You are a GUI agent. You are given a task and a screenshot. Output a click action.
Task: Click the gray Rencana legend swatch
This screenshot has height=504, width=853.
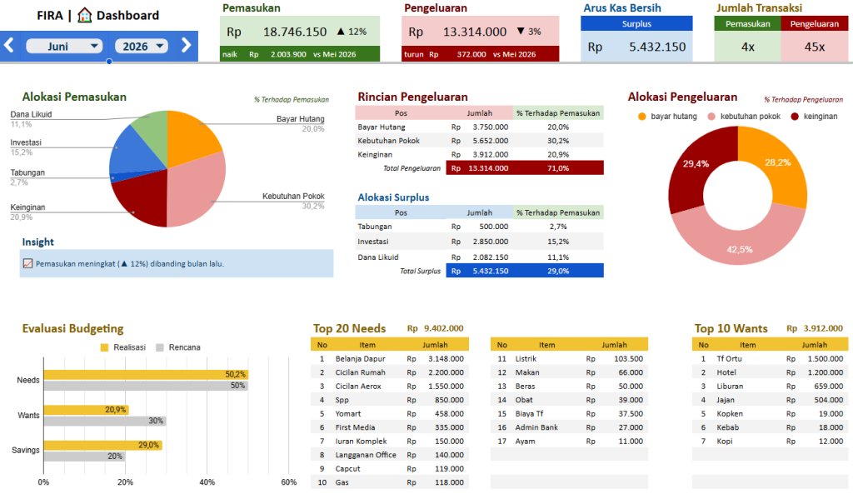click(160, 347)
